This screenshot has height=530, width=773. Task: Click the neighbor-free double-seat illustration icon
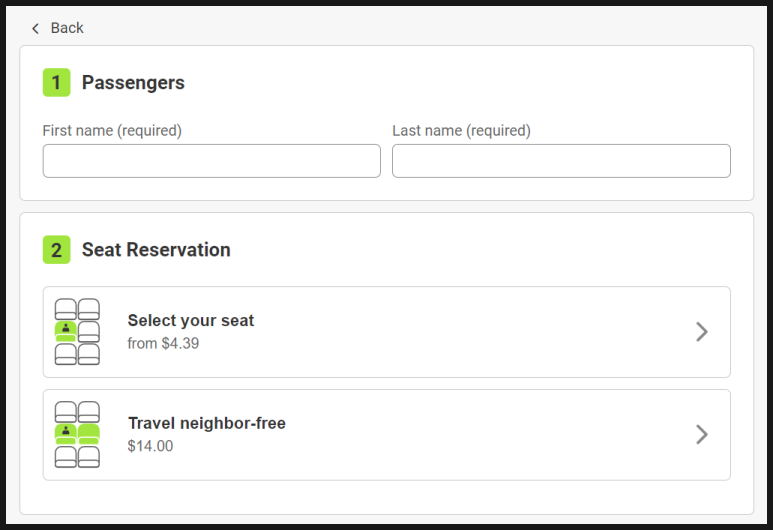pos(77,435)
